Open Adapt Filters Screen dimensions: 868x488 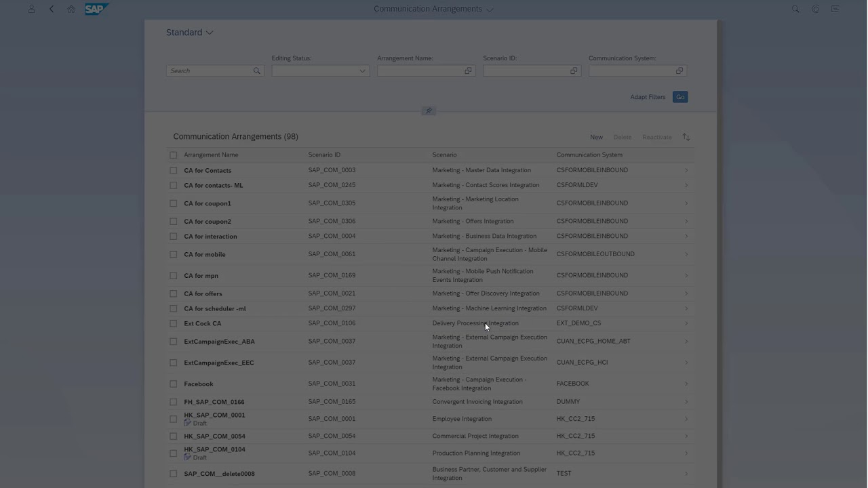[648, 97]
